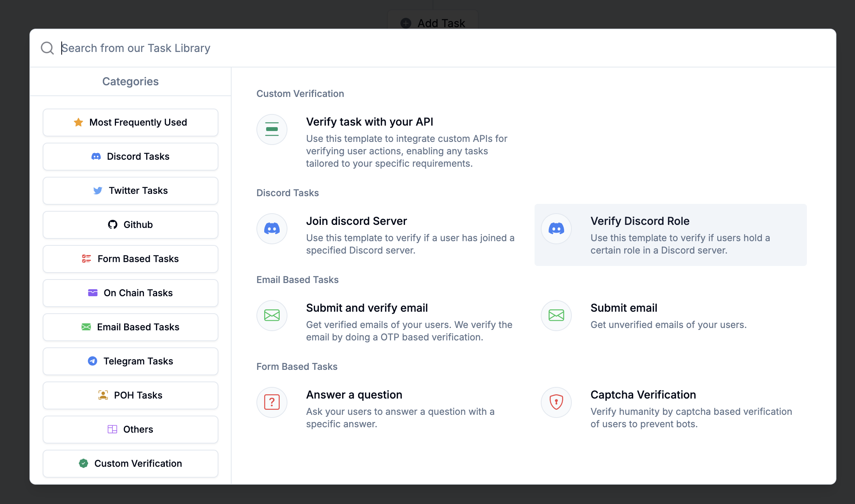Click the Captcha Verification shield icon
This screenshot has height=504, width=855.
coord(556,402)
